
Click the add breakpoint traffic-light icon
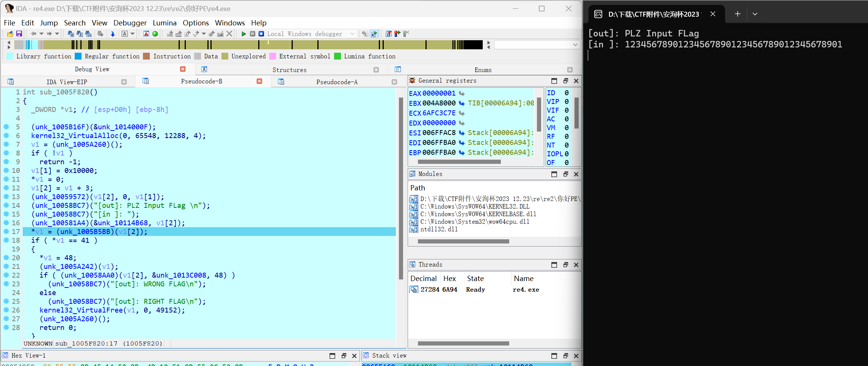397,34
